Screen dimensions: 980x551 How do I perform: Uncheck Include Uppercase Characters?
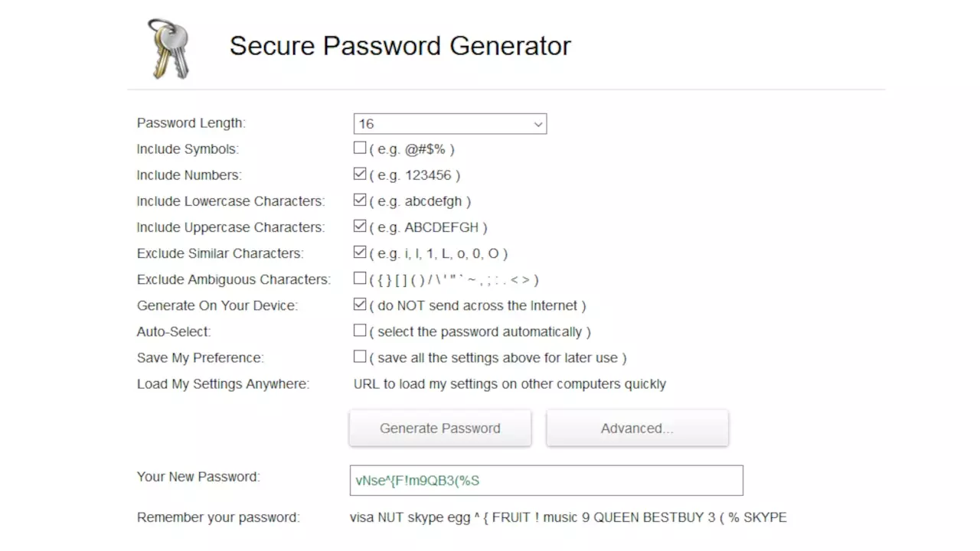[x=360, y=225]
